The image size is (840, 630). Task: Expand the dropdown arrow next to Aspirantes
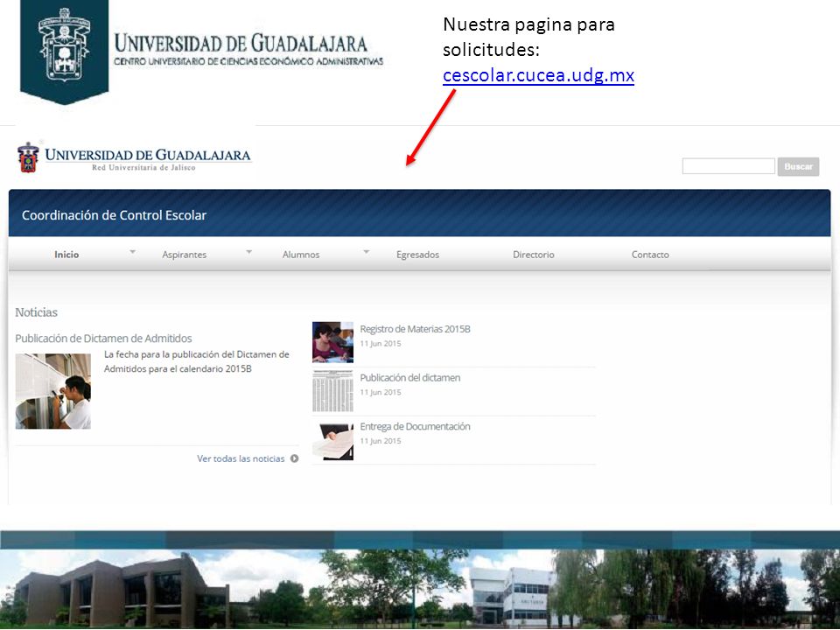tap(249, 251)
